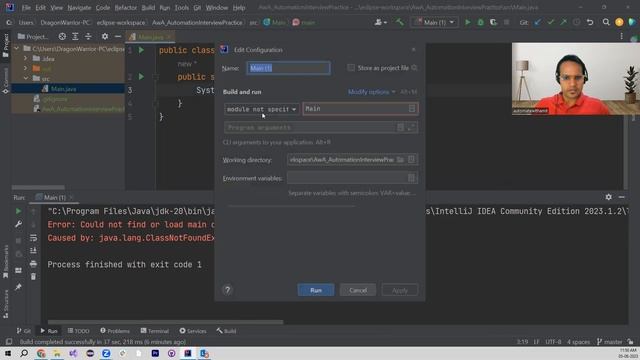Click Git Update Project blue arrow icon

pyautogui.click(x=538, y=22)
